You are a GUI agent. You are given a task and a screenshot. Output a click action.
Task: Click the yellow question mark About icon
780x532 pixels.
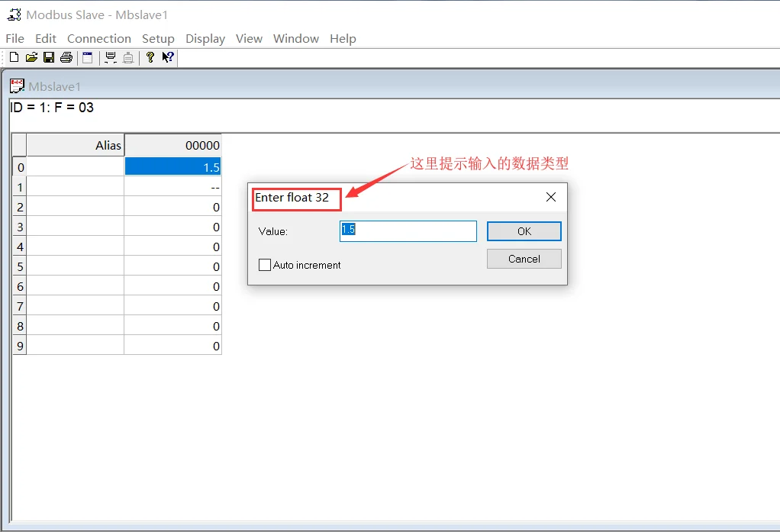(150, 57)
